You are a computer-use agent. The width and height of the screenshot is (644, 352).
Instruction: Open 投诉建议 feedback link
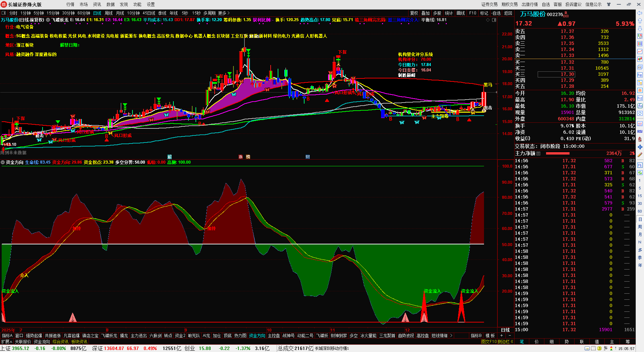point(574,4)
